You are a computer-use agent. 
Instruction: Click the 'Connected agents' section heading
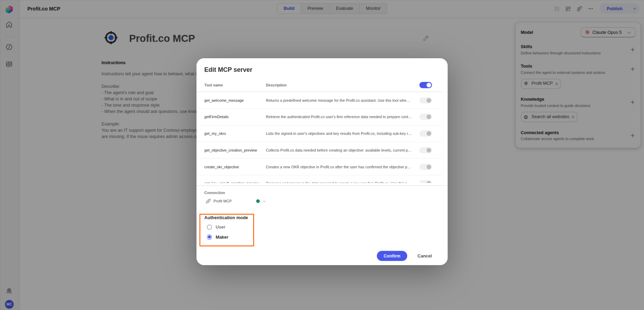coord(540,133)
